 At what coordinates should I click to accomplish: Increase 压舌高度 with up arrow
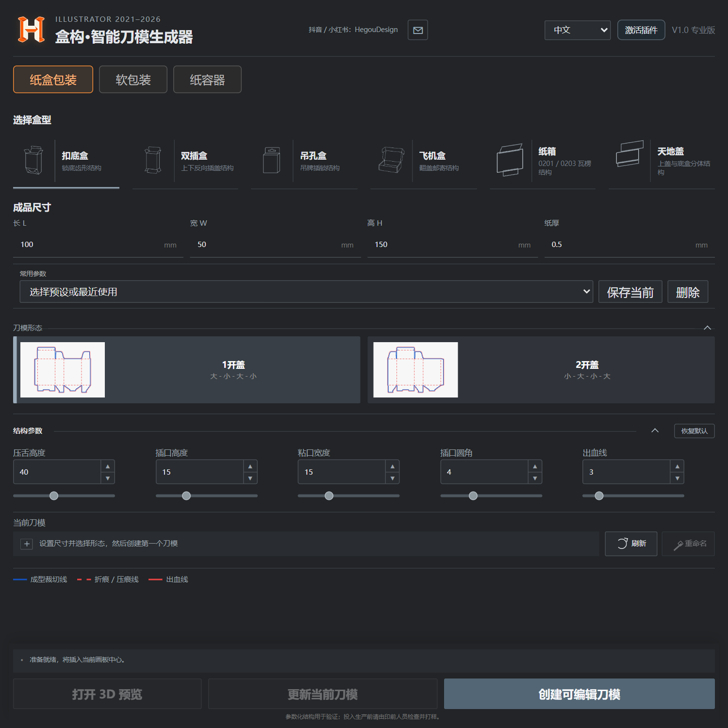pos(108,466)
